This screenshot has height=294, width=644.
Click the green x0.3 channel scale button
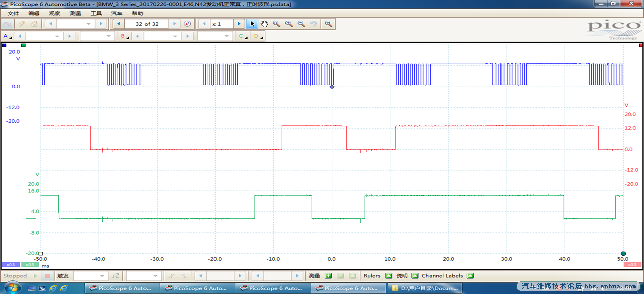[30, 264]
